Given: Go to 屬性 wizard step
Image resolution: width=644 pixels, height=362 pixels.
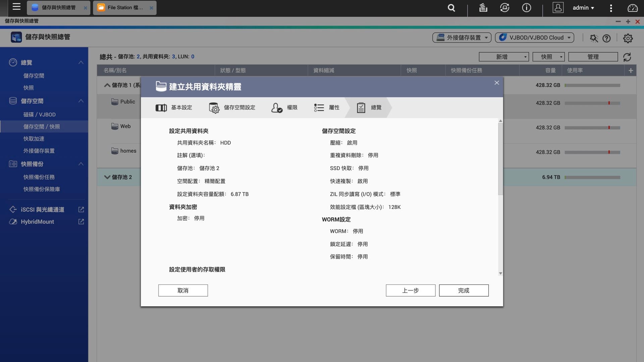Looking at the screenshot, I should (326, 108).
